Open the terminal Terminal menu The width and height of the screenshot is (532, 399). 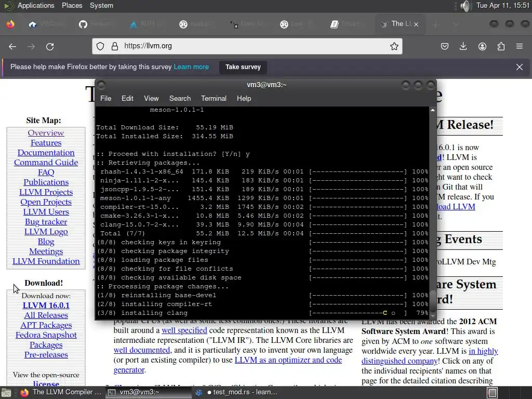pos(214,98)
